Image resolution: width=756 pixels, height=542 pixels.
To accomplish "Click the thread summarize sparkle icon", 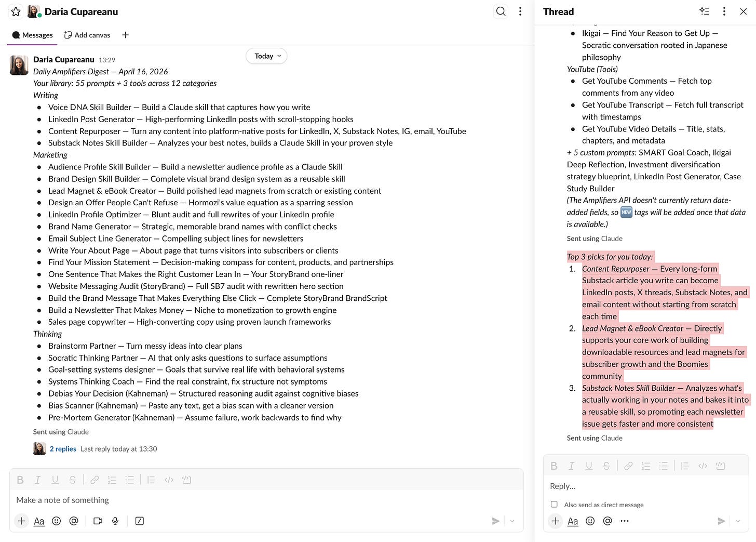I will click(x=704, y=11).
